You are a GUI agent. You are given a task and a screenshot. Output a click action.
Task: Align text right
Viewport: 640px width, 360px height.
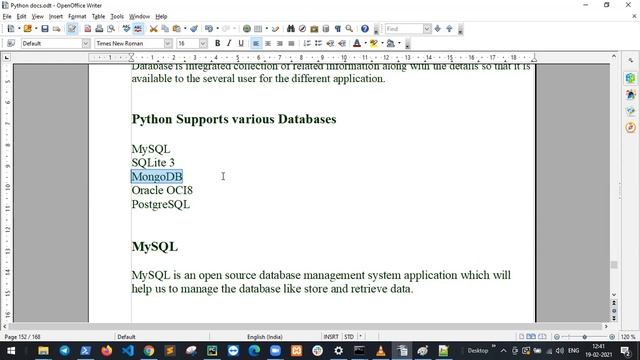tap(280, 43)
